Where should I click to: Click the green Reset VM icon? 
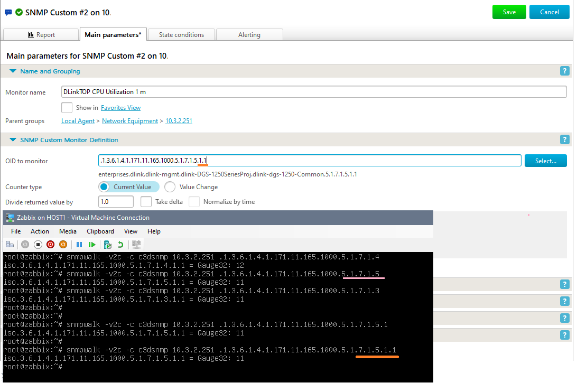point(92,245)
